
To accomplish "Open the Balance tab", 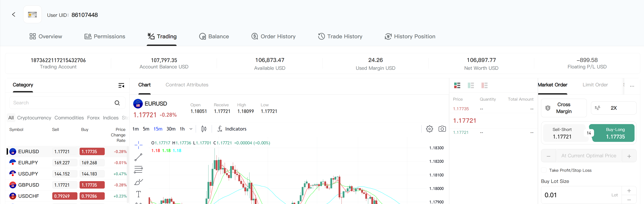I will (x=214, y=36).
